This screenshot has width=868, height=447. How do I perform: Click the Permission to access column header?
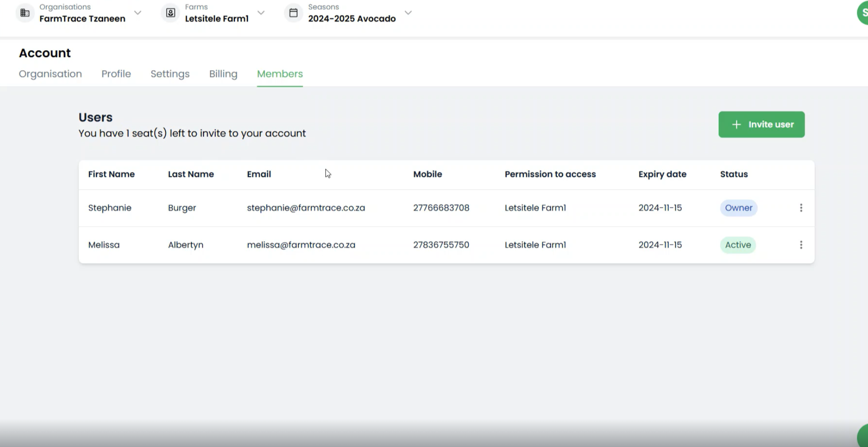tap(550, 174)
